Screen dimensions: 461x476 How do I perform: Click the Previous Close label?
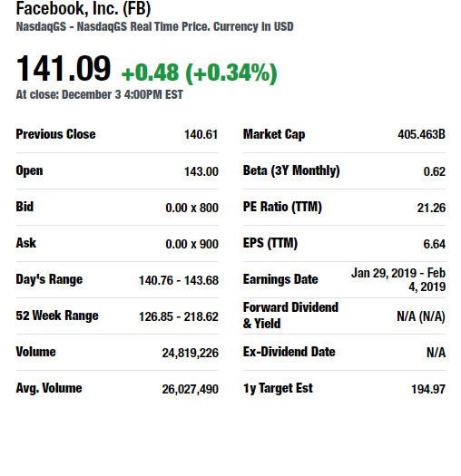pyautogui.click(x=55, y=134)
